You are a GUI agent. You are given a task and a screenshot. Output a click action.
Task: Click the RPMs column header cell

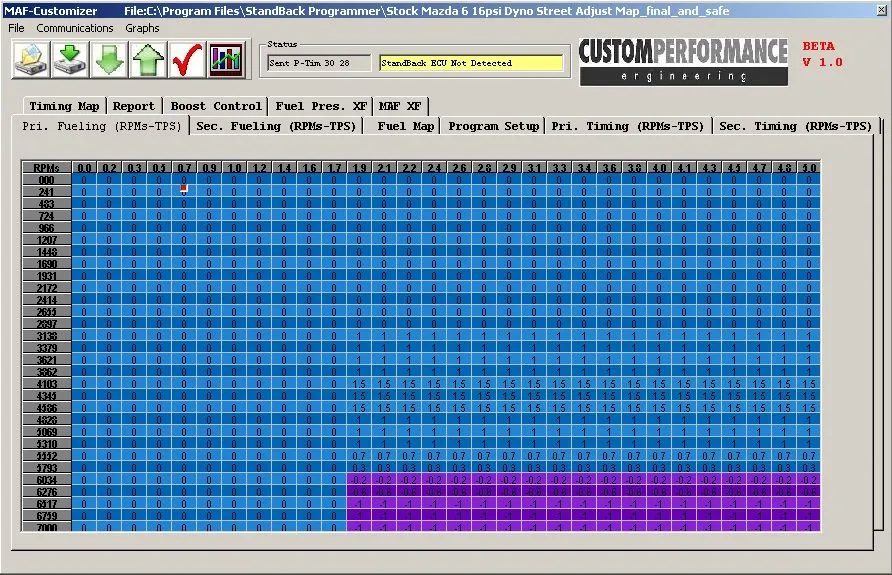pos(46,168)
